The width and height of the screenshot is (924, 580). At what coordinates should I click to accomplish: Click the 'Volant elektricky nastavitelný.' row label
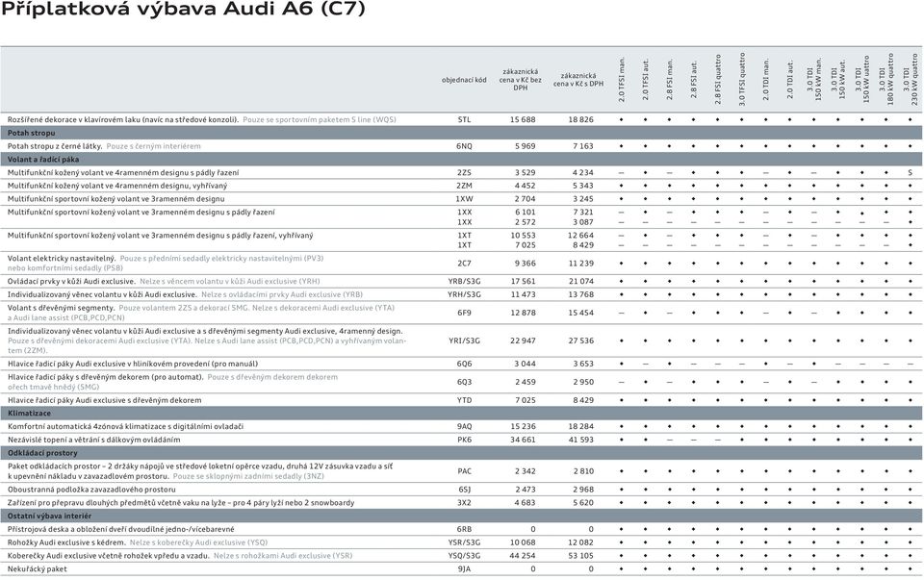click(x=62, y=259)
